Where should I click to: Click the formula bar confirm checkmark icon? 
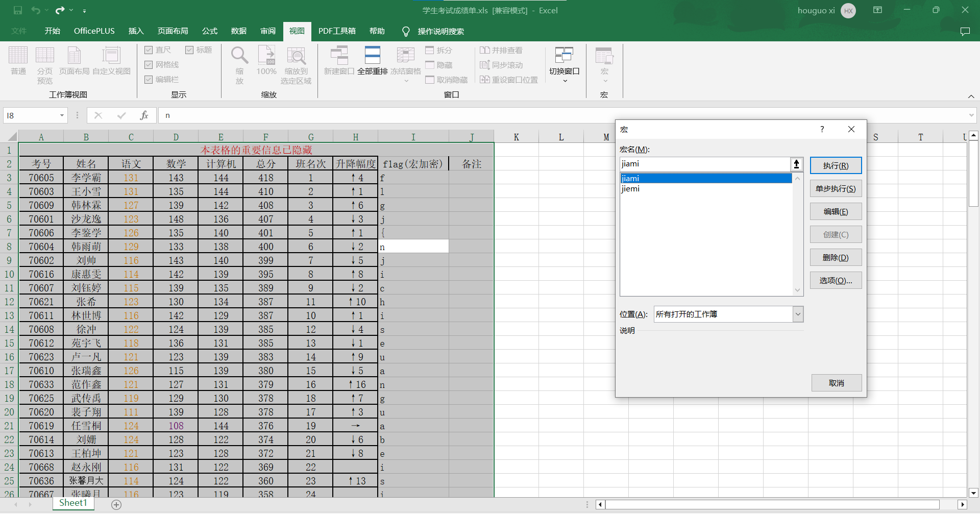(121, 115)
